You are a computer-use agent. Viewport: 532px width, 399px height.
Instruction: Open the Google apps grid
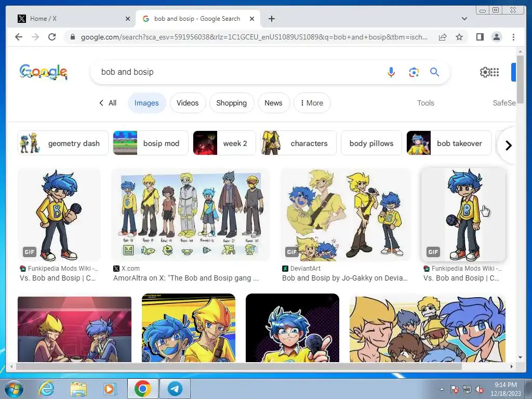click(495, 72)
